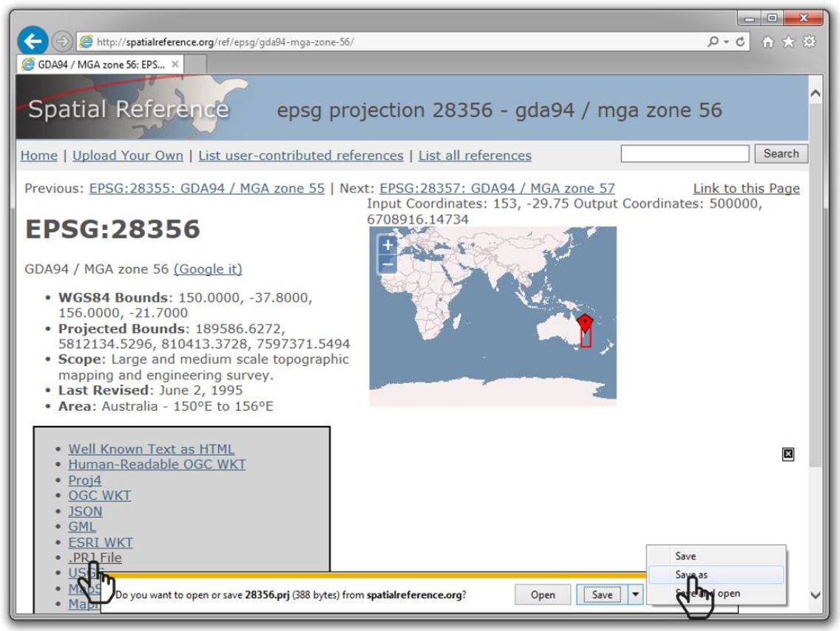Click the browser forward arrow button

[62, 41]
